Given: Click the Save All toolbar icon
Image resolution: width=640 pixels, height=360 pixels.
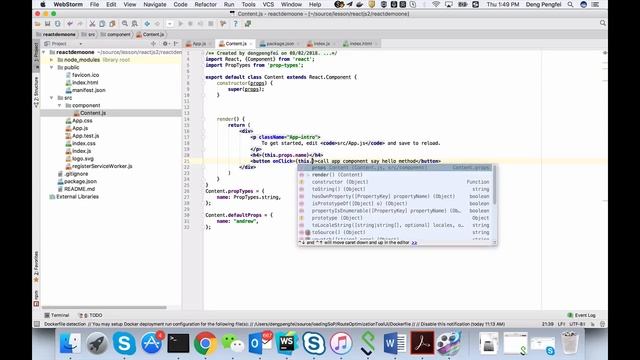Looking at the screenshot, I should [47, 24].
